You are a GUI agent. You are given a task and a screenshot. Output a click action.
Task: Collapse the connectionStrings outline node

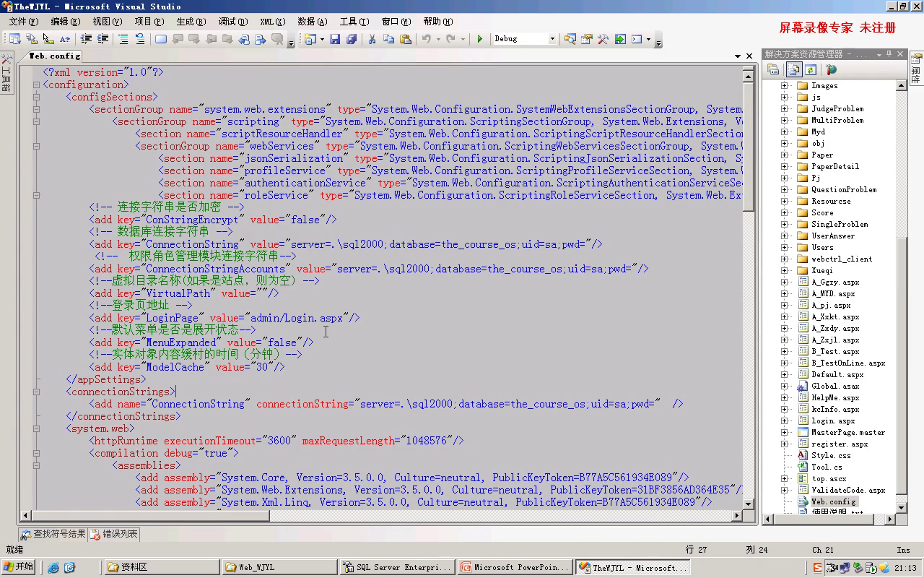[36, 392]
